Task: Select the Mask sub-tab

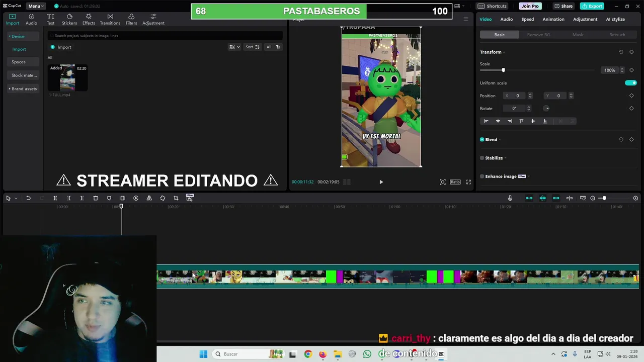Action: pyautogui.click(x=578, y=35)
